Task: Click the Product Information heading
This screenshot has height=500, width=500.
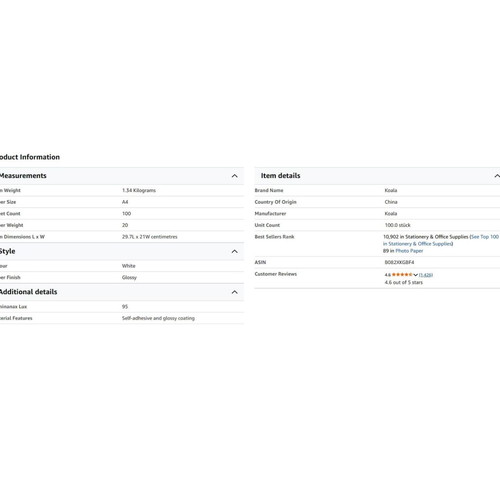Action: click(x=30, y=157)
